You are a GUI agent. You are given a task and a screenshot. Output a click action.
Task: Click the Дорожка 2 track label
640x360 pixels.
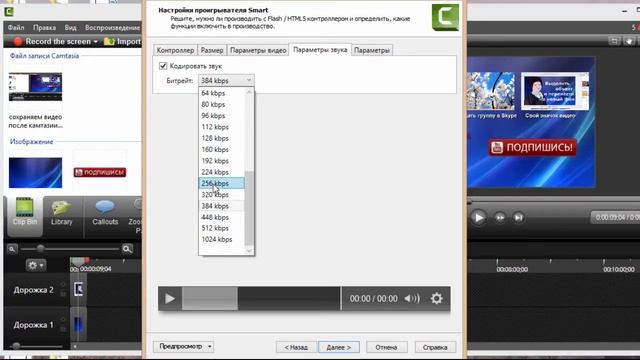(x=33, y=289)
